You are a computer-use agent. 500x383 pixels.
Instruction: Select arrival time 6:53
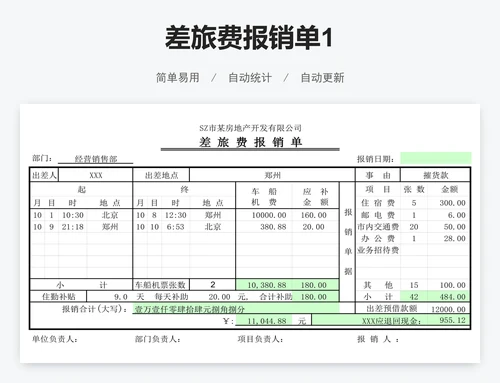(176, 227)
